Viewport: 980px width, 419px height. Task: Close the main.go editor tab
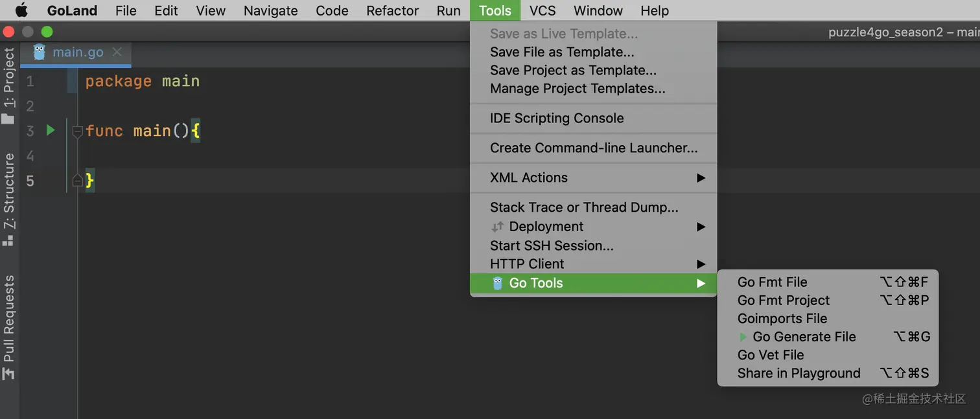click(117, 52)
